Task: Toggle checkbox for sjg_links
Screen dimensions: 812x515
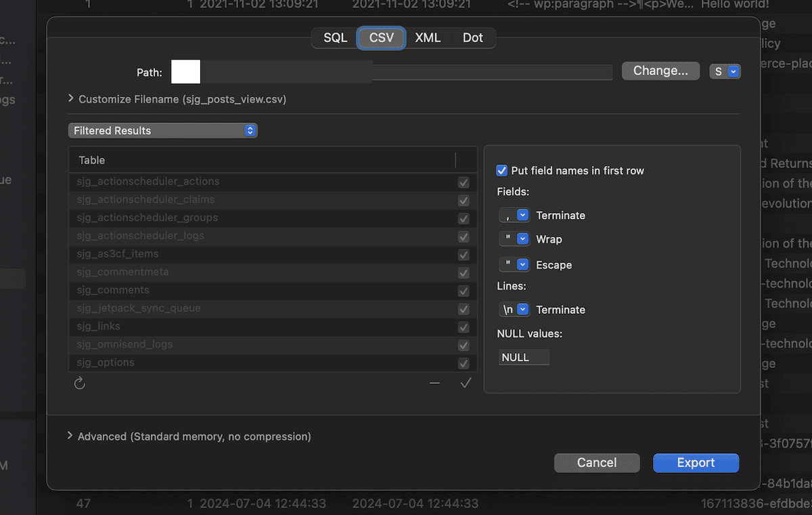Action: [464, 327]
